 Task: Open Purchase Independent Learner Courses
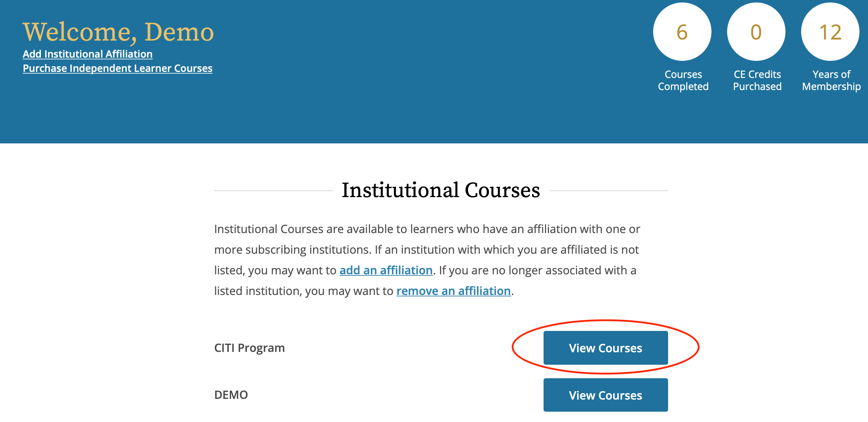[x=117, y=68]
